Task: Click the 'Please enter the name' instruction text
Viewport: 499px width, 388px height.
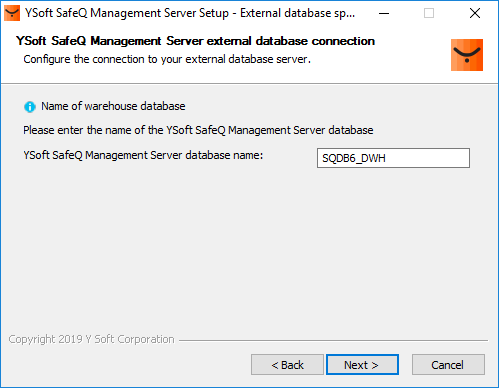Action: (x=198, y=130)
